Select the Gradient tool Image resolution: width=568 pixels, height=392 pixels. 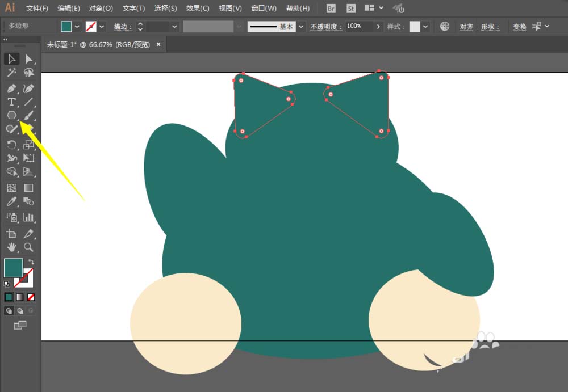[x=28, y=188]
